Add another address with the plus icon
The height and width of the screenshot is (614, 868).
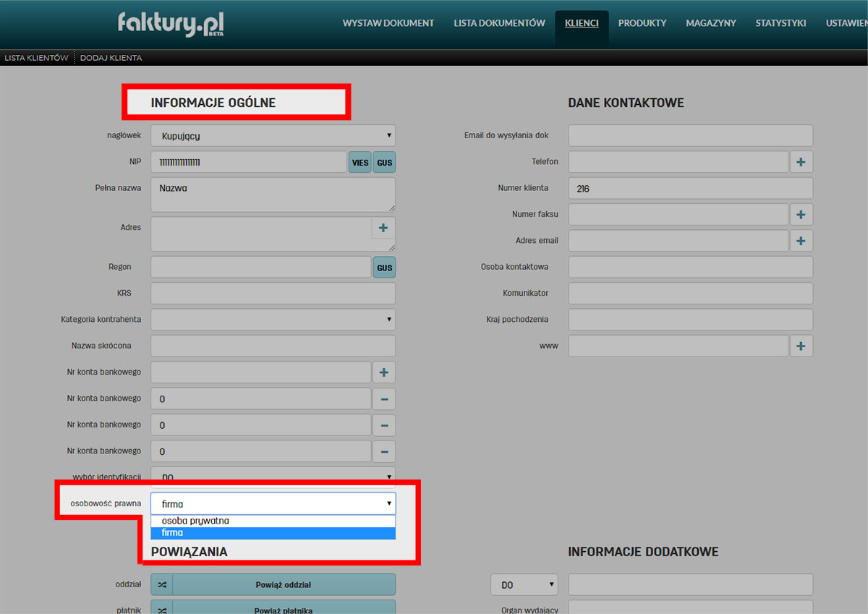coord(383,228)
